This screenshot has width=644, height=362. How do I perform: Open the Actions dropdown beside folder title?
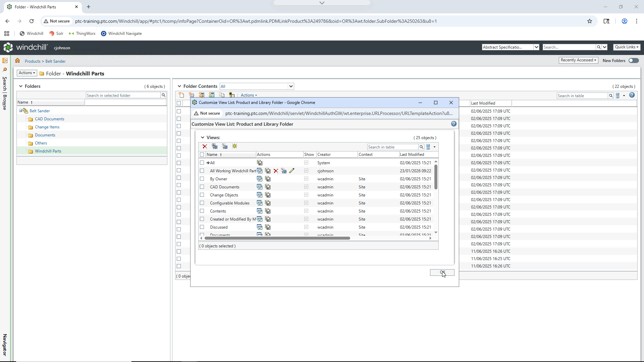coord(27,73)
